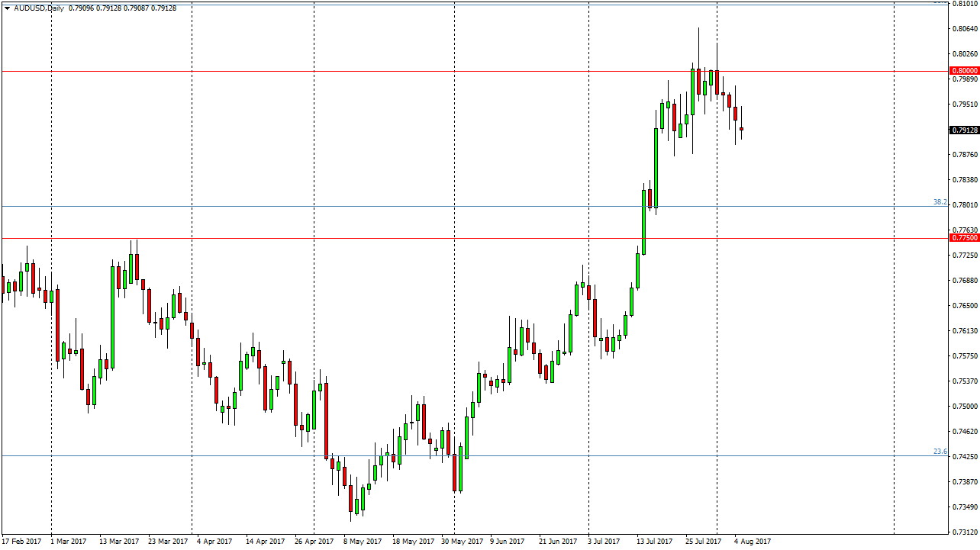Click the 0.74620 price axis label
The image size is (980, 550).
[965, 432]
